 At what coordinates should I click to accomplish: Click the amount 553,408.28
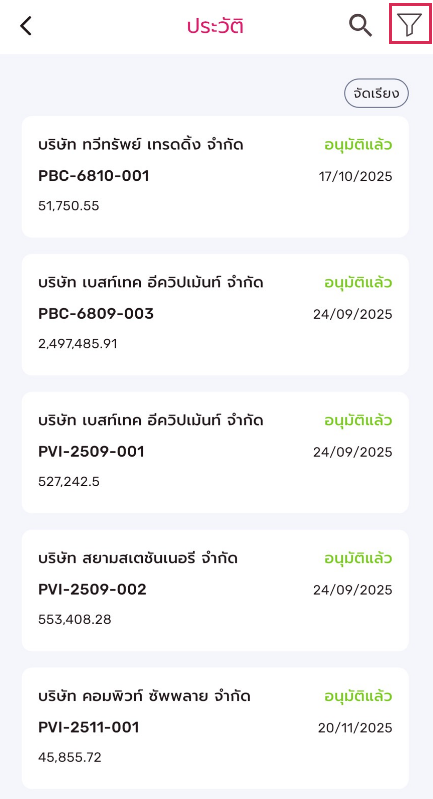(x=75, y=620)
